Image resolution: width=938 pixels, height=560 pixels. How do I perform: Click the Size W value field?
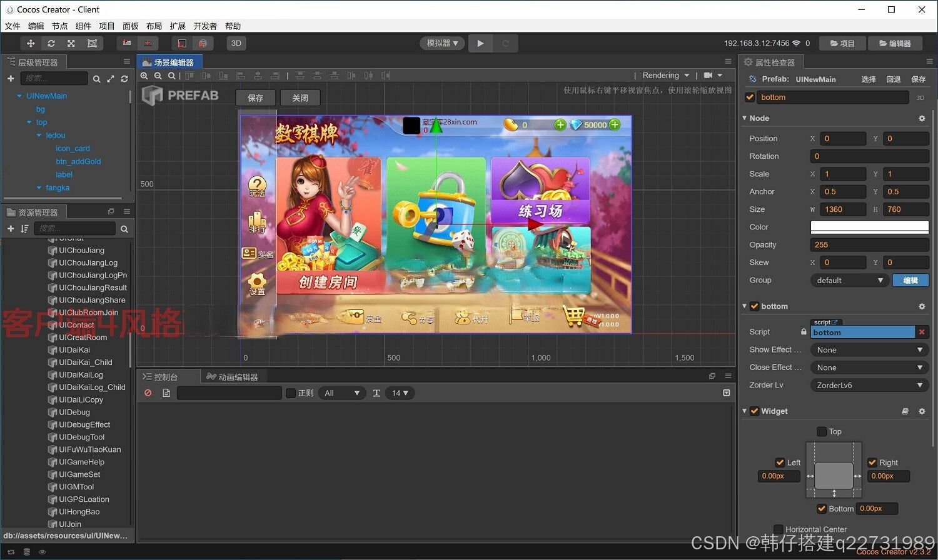[x=844, y=209]
